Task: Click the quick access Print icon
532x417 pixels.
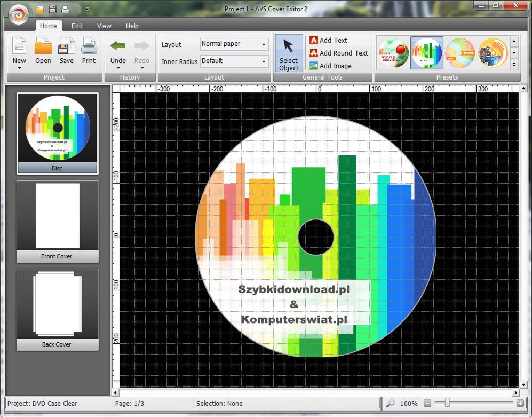Action: tap(65, 9)
